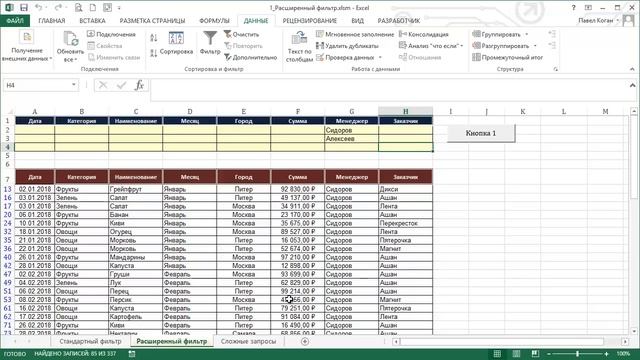Click Проверка данных icon
Viewport: 640px width, 360px height.
(x=320, y=58)
